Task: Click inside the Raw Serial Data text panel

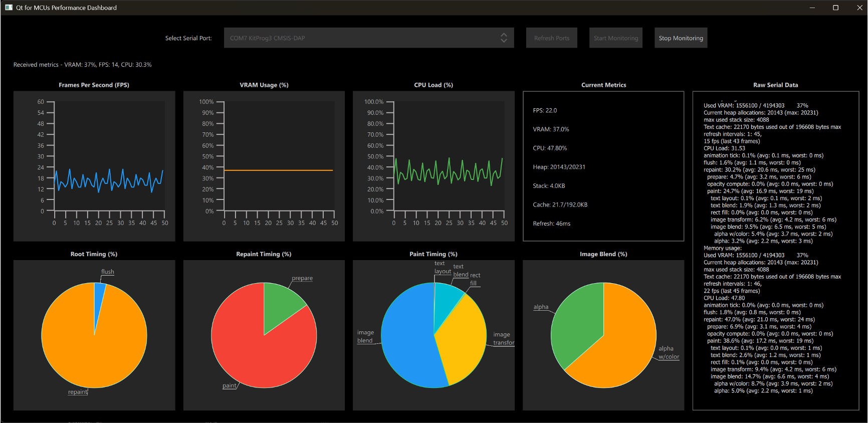Action: coord(775,251)
